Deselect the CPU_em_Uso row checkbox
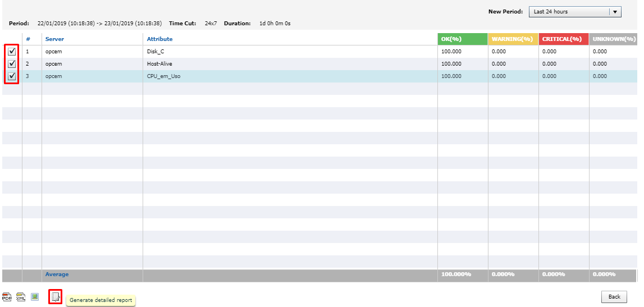The image size is (644, 307). [12, 76]
